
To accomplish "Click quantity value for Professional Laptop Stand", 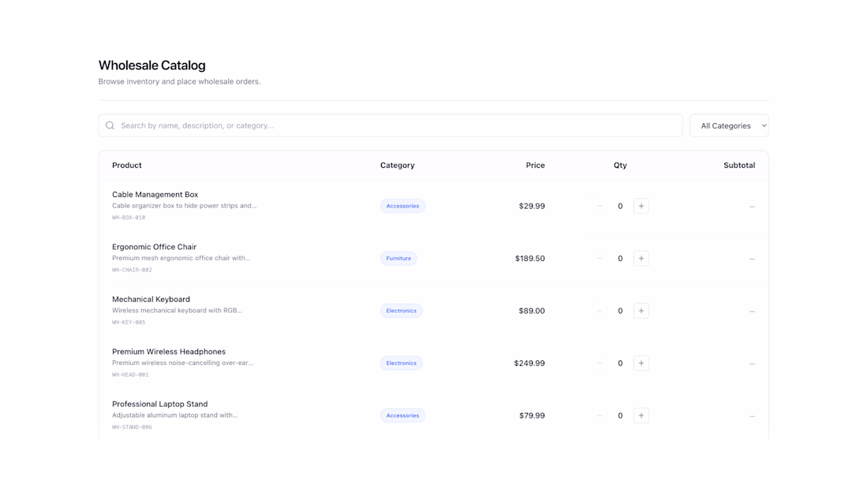I will [x=620, y=415].
